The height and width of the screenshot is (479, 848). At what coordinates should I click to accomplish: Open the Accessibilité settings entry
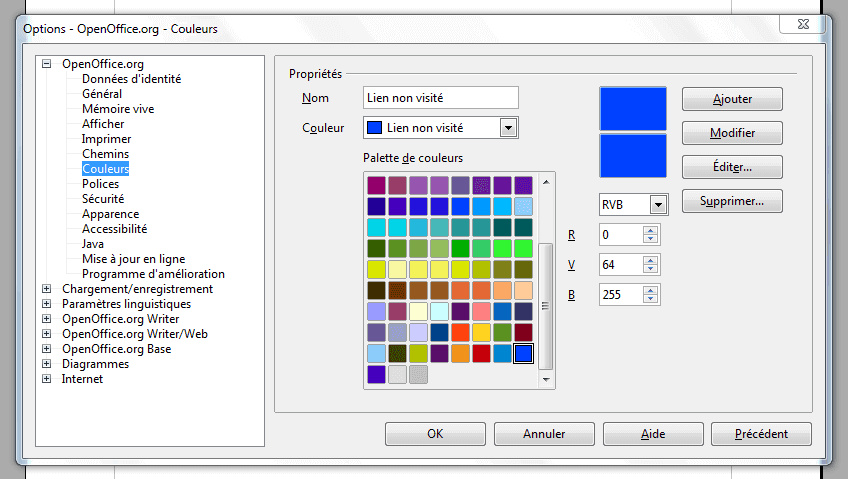(x=112, y=229)
